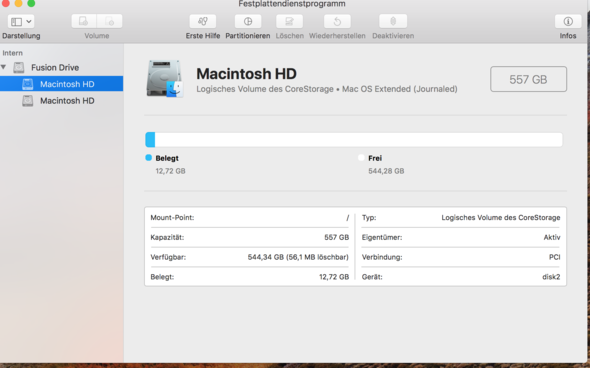Select Fusion Drive in the sidebar
The width and height of the screenshot is (590, 368).
pos(55,67)
